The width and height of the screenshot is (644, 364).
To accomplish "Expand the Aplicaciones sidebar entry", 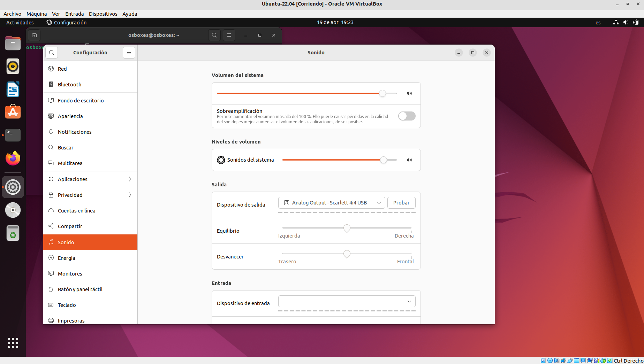I will (90, 179).
